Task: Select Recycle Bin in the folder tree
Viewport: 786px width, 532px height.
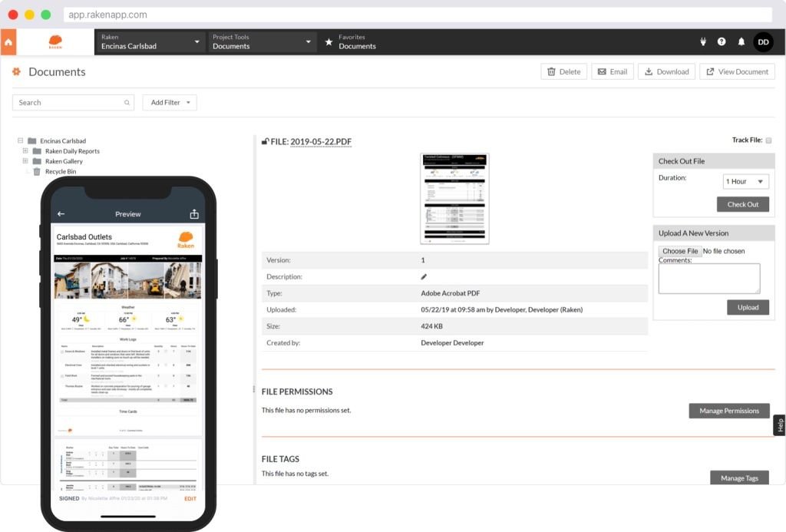Action: point(60,171)
